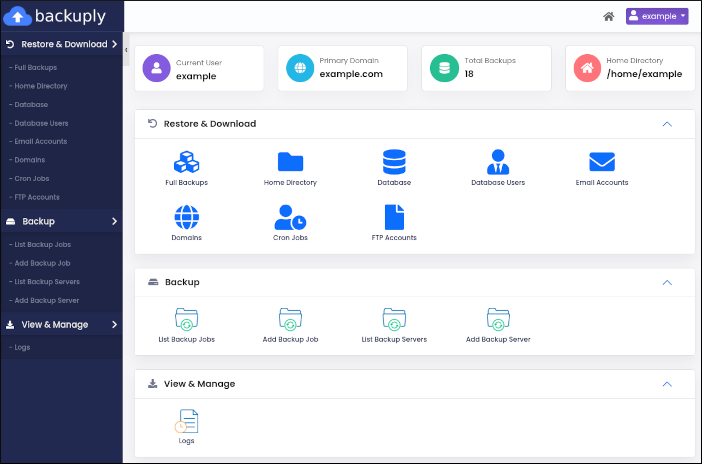Screen dimensions: 702x464
Task: Open the Home Directory folder icon
Action: click(290, 163)
